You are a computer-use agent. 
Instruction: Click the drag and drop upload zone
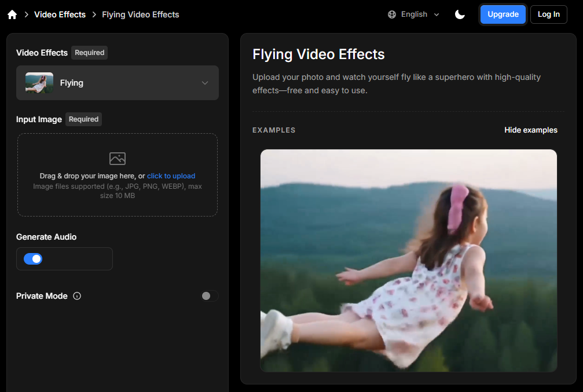(117, 175)
